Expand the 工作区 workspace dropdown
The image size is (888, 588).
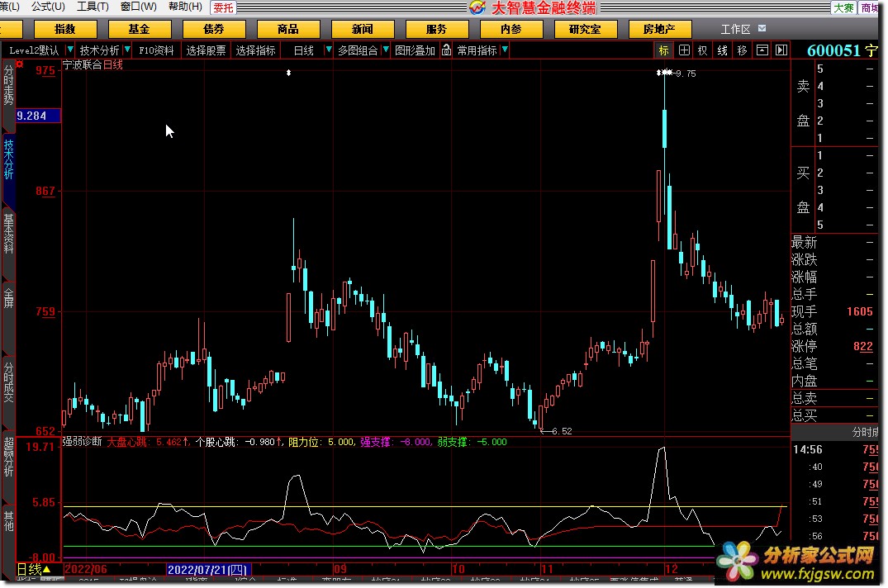[x=762, y=28]
